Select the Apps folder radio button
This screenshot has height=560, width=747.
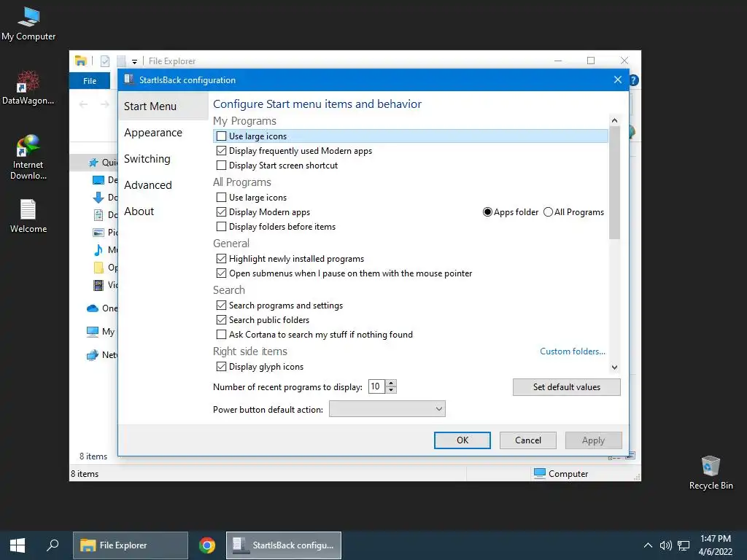point(487,212)
